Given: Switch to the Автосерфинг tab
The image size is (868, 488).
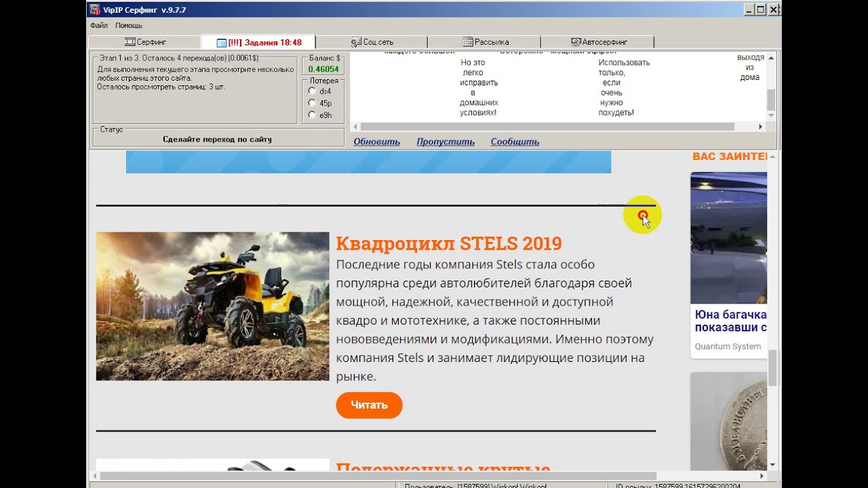Looking at the screenshot, I should click(598, 42).
